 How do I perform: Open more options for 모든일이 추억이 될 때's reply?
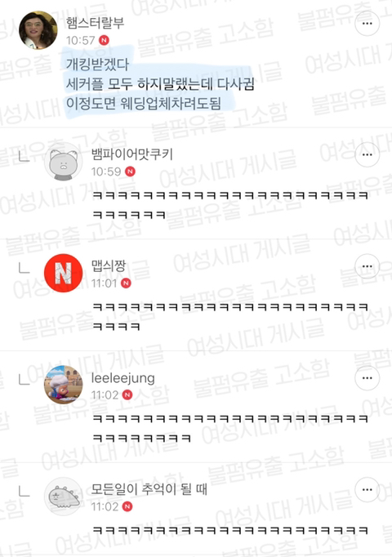tap(367, 489)
